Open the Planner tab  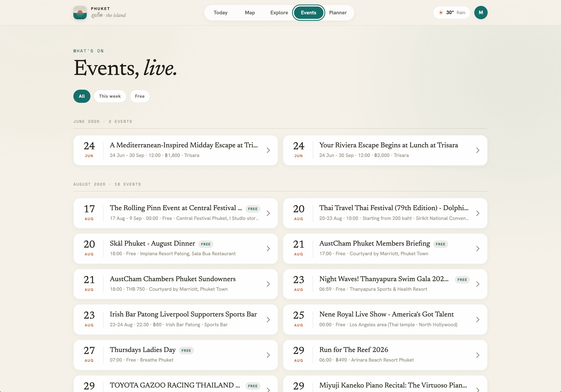pos(338,13)
